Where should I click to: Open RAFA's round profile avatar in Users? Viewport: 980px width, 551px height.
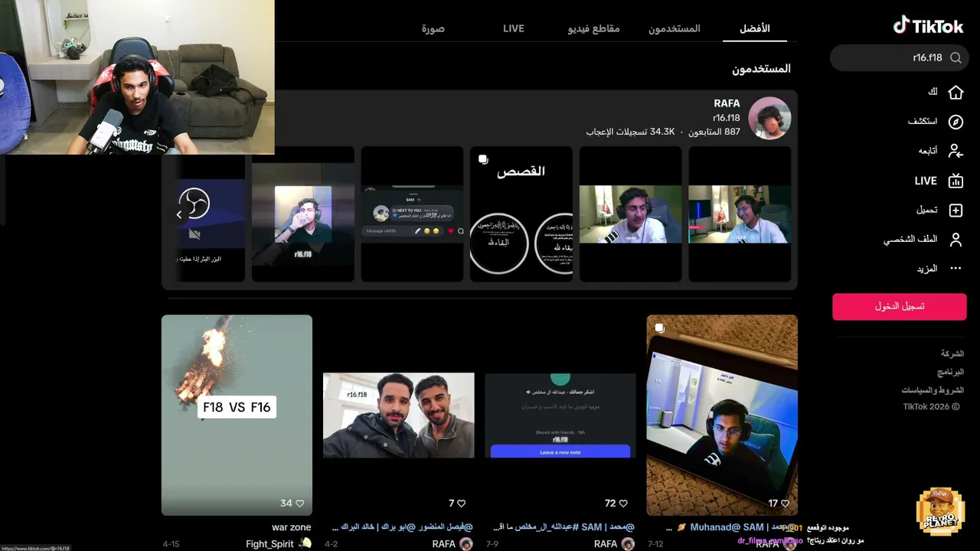tap(769, 119)
